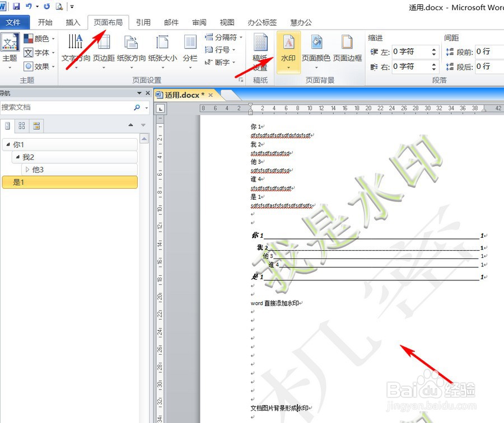Viewport: 504px width, 423px height.
Task: Click the 页面颜色 page color button
Action: [x=316, y=52]
